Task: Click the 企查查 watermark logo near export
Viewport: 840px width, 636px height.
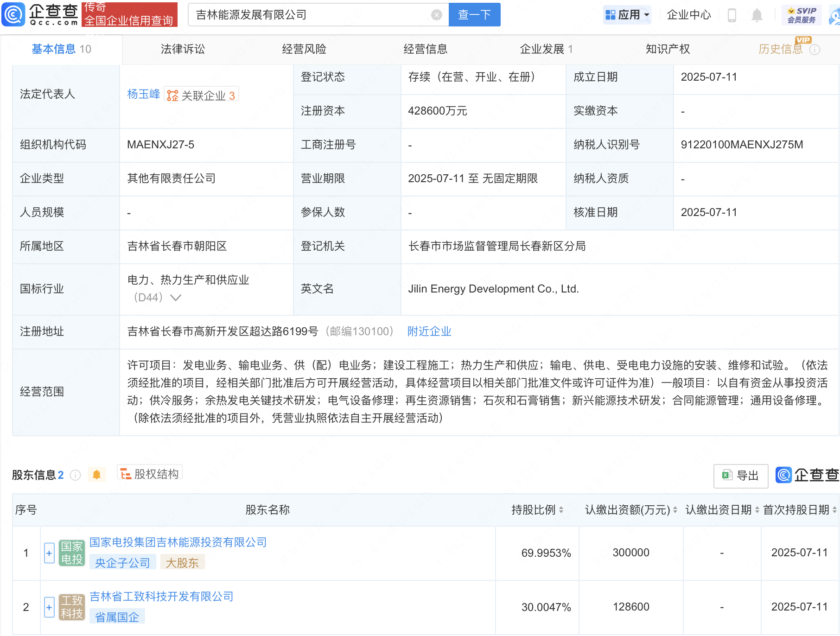Action: point(807,475)
